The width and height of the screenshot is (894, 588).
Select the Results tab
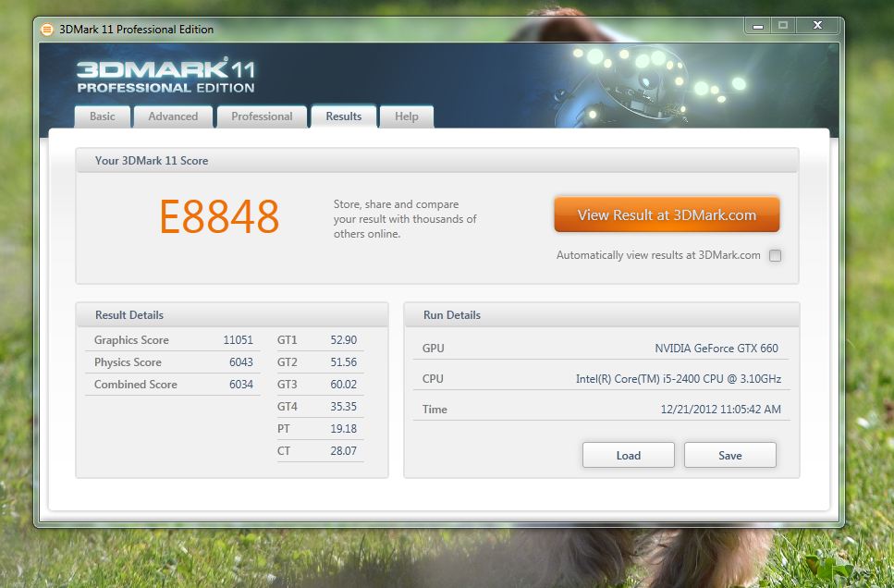tap(344, 116)
